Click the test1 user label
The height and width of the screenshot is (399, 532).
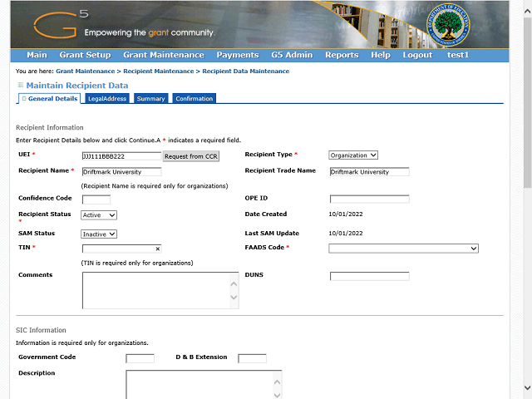[x=458, y=55]
